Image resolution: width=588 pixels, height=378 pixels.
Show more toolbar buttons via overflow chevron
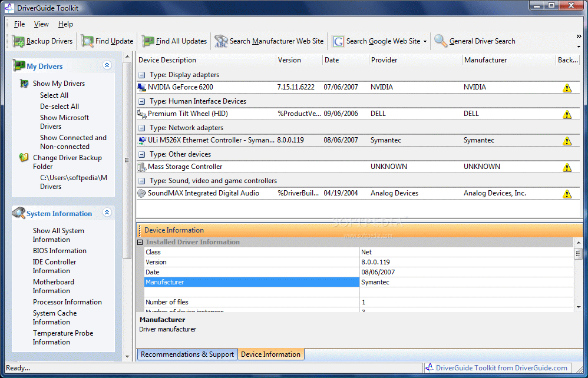[x=579, y=37]
